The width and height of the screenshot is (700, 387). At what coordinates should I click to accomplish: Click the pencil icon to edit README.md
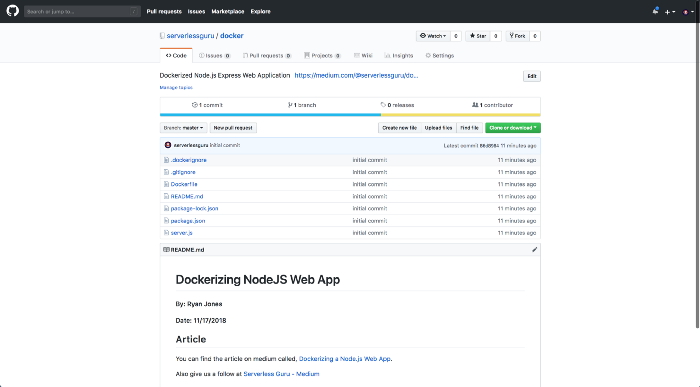534,250
